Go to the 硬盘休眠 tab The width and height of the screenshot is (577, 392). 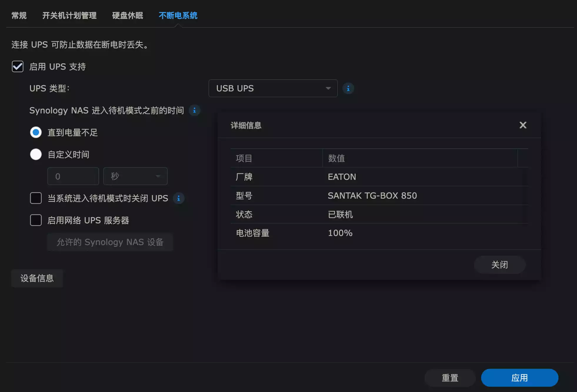click(x=127, y=15)
